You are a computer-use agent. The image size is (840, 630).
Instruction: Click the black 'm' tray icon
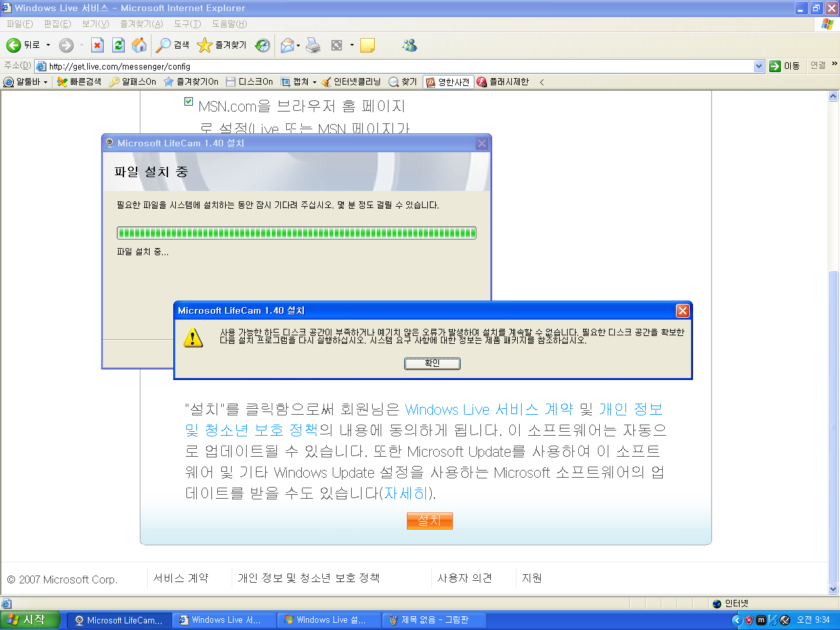pos(761,619)
